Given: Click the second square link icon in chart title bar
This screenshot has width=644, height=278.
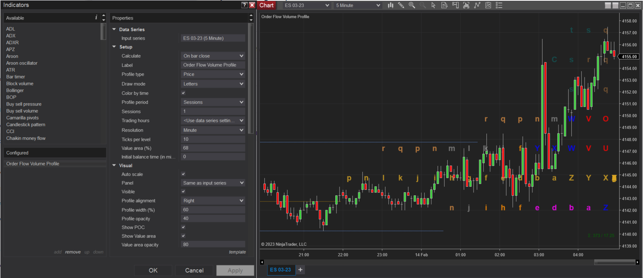Looking at the screenshot, I should pyautogui.click(x=615, y=5).
